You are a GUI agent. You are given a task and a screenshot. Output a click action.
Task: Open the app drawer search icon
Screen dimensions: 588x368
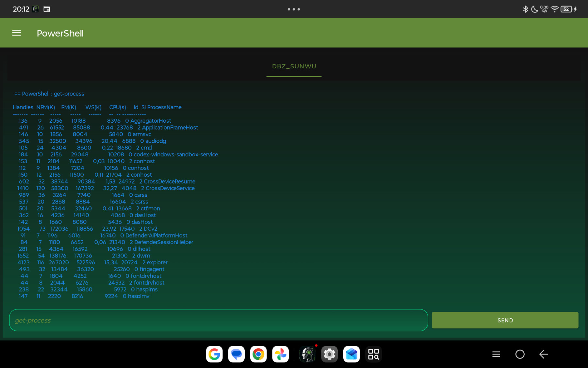coord(374,354)
